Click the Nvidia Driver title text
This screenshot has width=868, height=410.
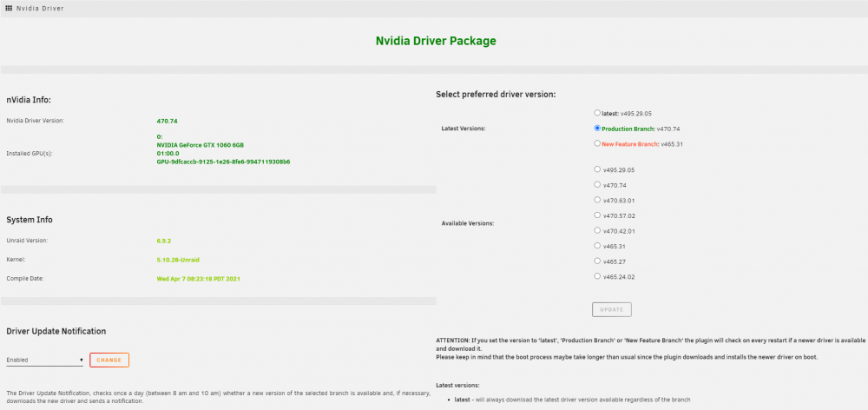tap(40, 9)
